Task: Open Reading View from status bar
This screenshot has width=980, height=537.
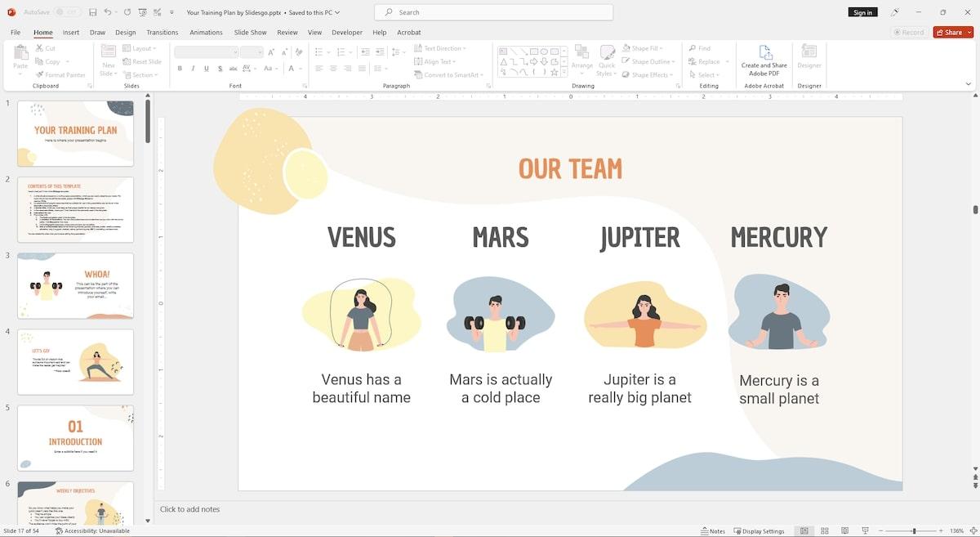Action: point(844,531)
